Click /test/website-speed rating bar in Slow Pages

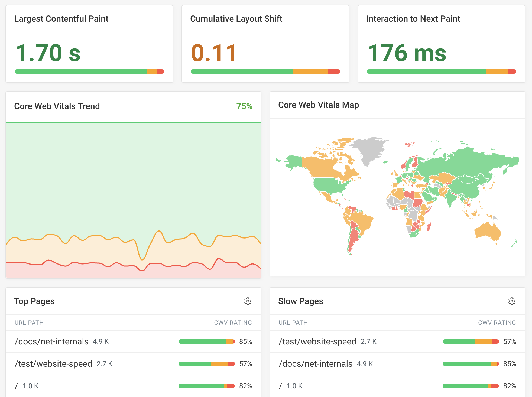point(471,341)
